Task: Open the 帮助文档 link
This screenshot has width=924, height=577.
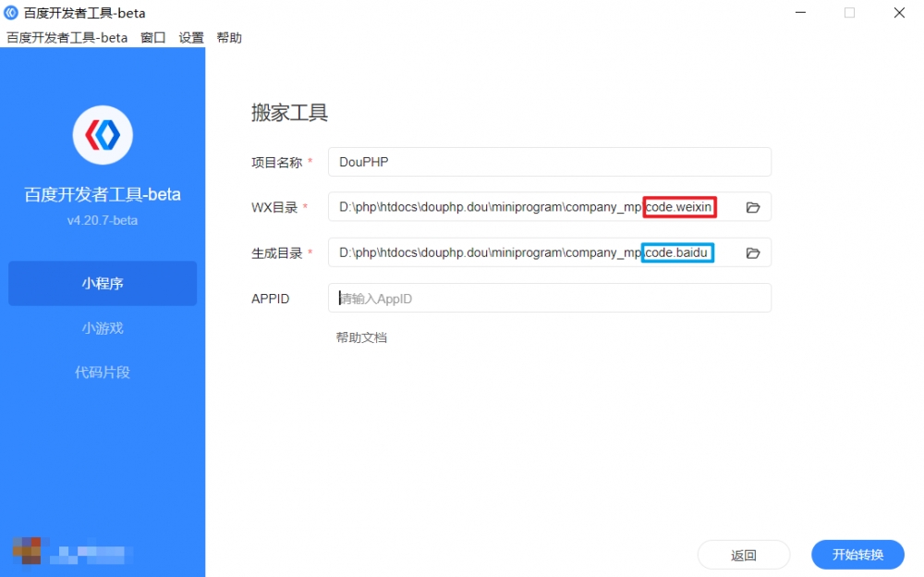Action: (x=361, y=338)
